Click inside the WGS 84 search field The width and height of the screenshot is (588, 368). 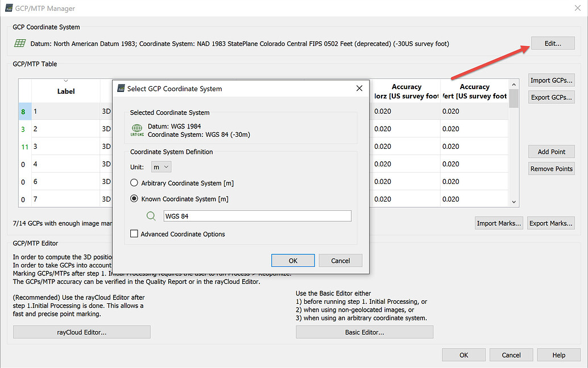point(257,216)
